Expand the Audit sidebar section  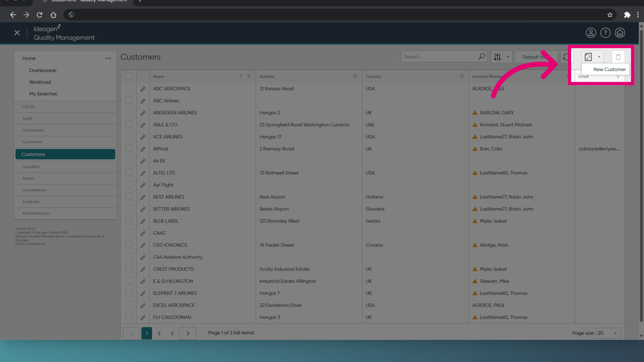[65, 119]
